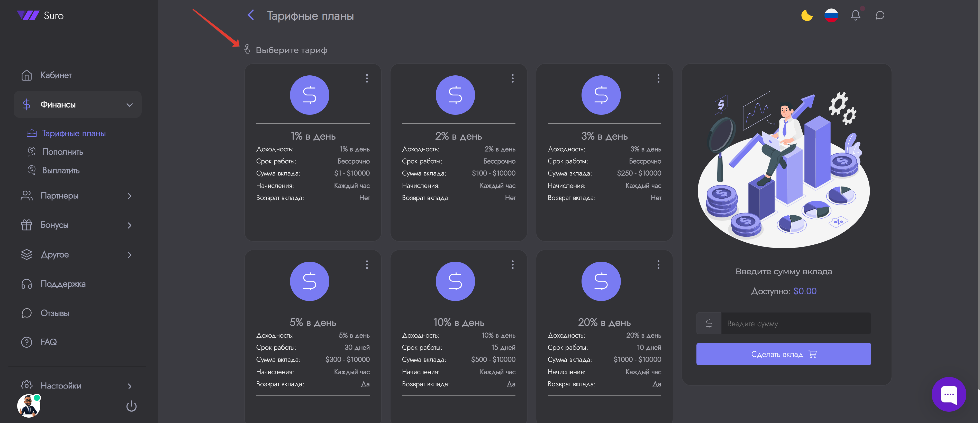The height and width of the screenshot is (423, 980).
Task: Open notifications bell
Action: [855, 15]
